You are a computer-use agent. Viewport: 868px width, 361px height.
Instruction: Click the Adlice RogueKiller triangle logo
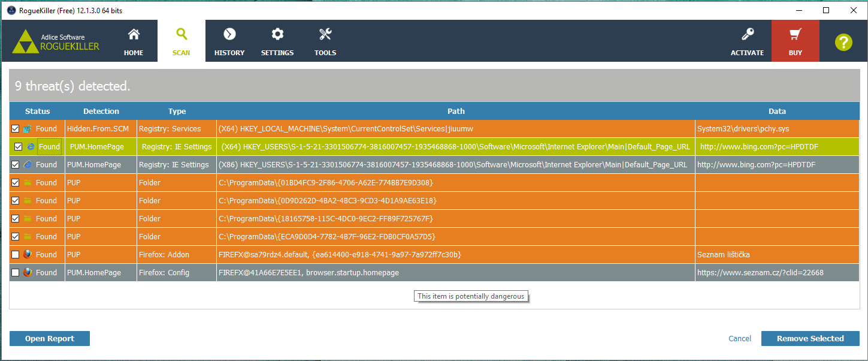pyautogui.click(x=25, y=42)
